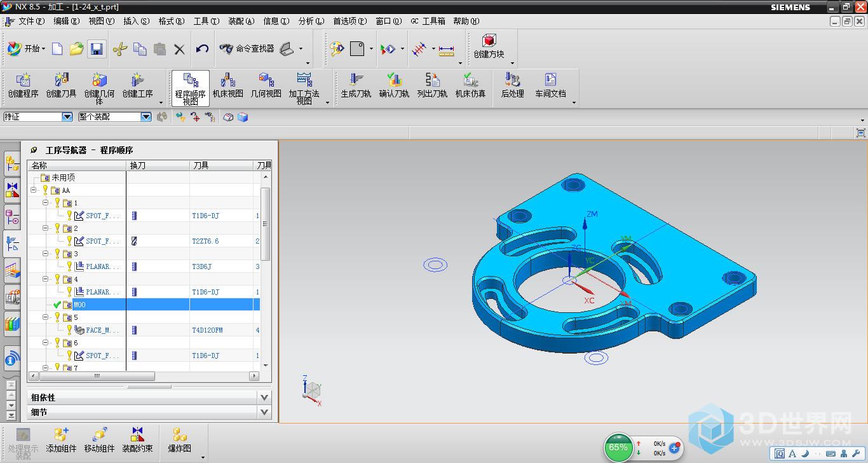Click the Paste clipboard icon
This screenshot has width=868, height=463.
click(x=159, y=49)
